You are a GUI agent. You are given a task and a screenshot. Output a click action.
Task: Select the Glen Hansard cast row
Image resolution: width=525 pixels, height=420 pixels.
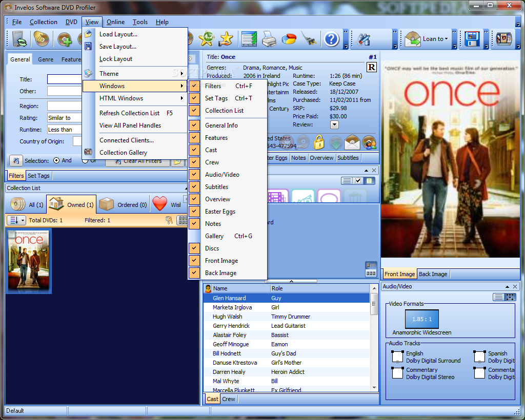286,298
